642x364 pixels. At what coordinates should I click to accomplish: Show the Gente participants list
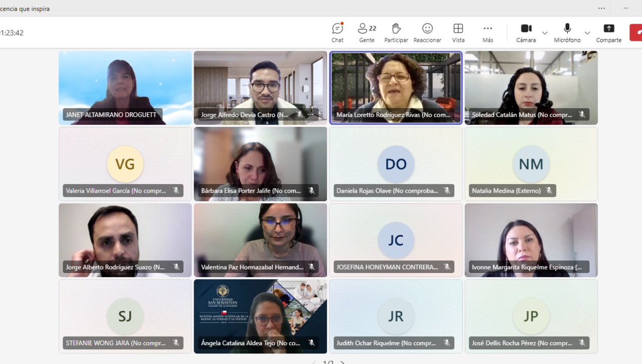tap(366, 32)
